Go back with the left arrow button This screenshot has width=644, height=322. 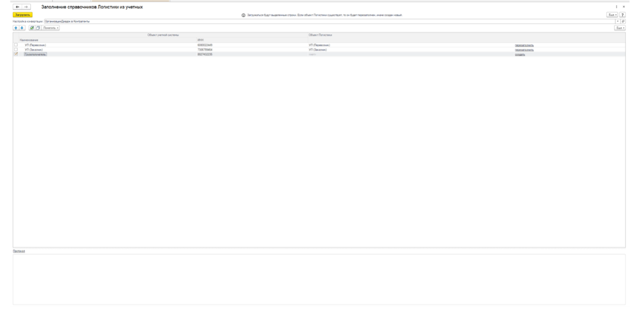click(17, 7)
